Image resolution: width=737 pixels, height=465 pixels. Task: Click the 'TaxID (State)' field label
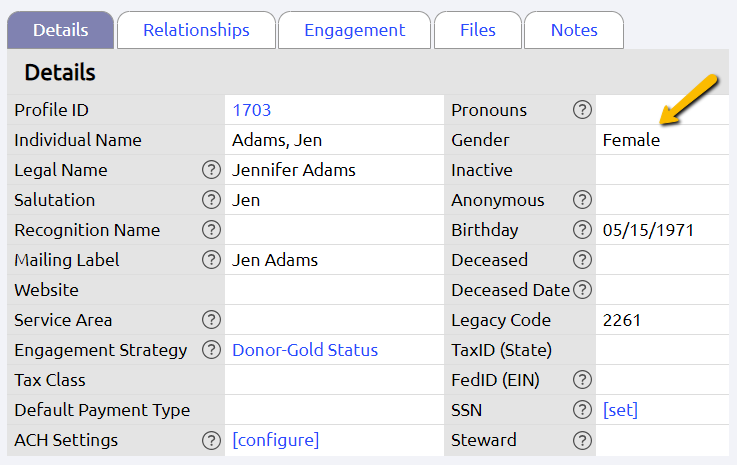tap(502, 350)
